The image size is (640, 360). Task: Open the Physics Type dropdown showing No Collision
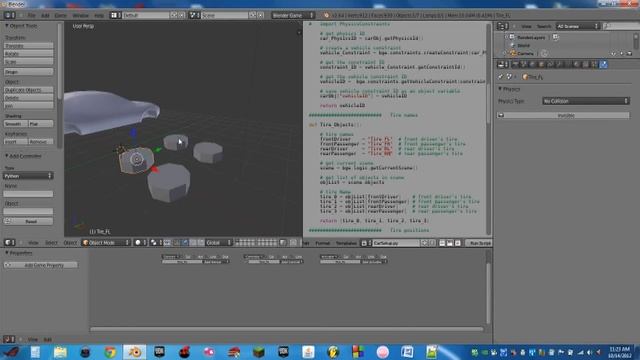[x=586, y=101]
